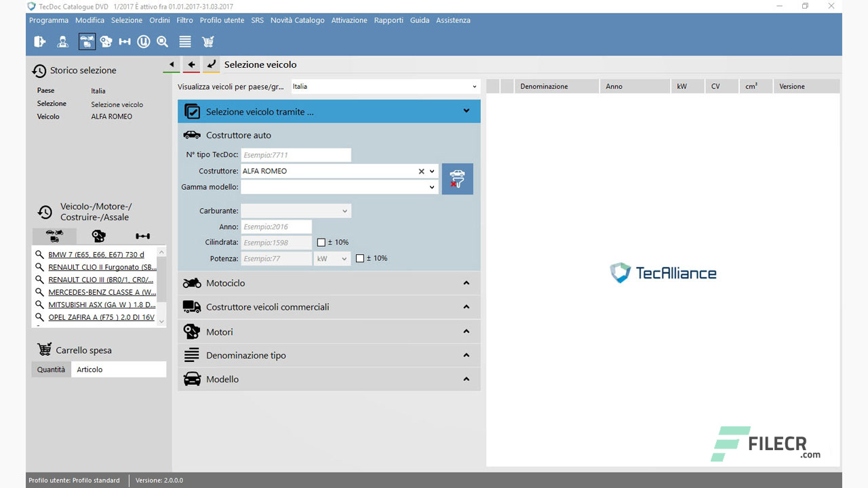
Task: Click the Storico selezione history clock icon
Action: (40, 71)
